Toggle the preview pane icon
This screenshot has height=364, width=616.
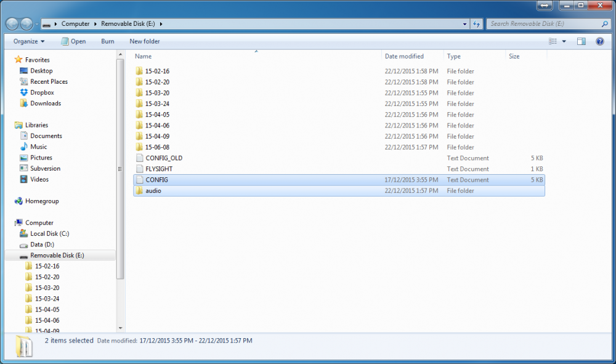pos(581,41)
